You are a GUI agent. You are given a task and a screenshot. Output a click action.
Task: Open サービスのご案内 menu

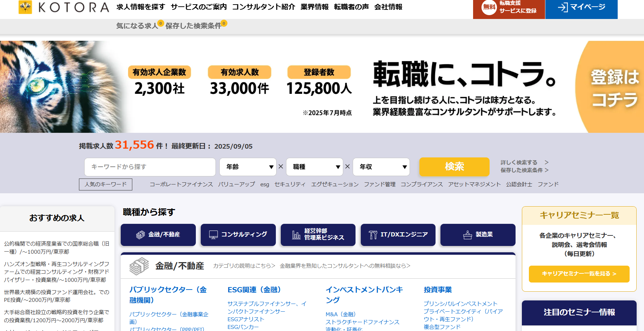tap(199, 7)
